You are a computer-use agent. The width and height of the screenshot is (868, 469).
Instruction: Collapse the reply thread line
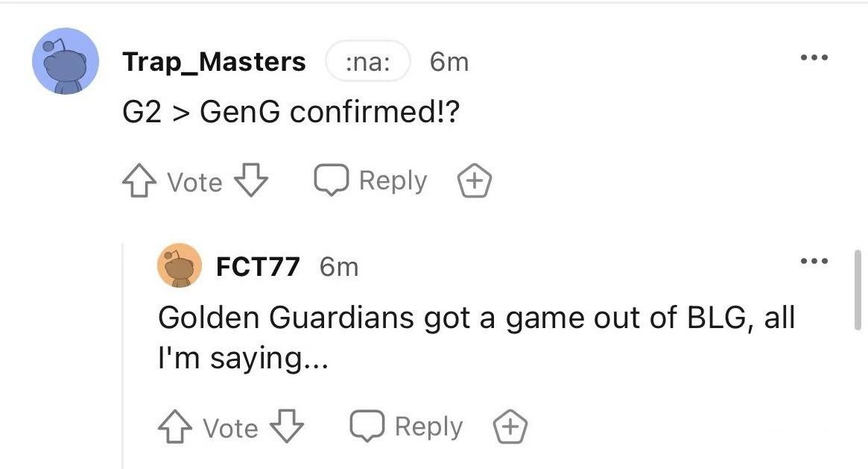[x=123, y=350]
